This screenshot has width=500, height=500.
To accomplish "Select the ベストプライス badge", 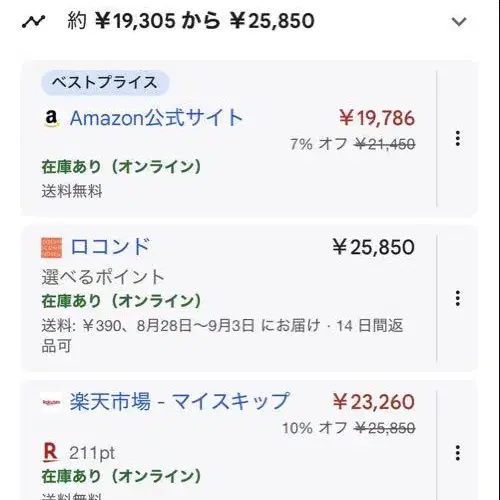I will click(x=105, y=82).
